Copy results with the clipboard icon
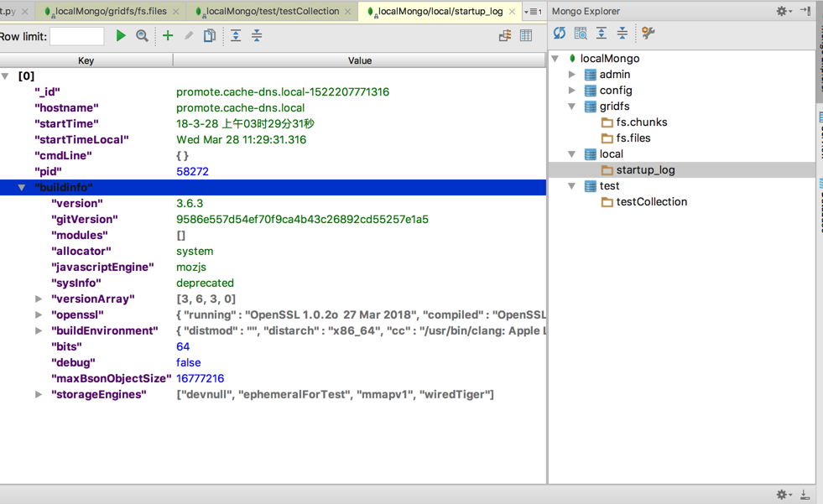Viewport: 823px width, 504px height. pyautogui.click(x=210, y=36)
